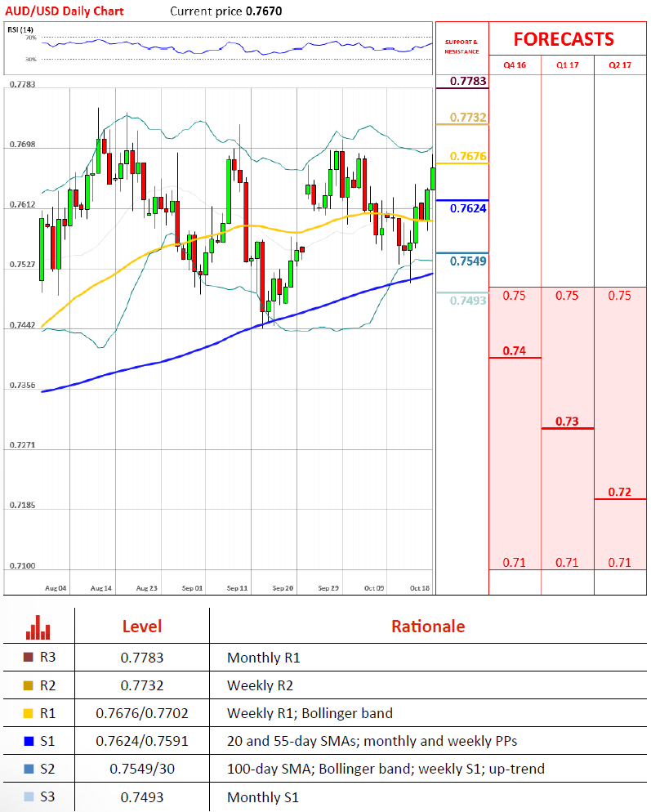The height and width of the screenshot is (812, 651).
Task: Click the 0.7783 level table cell
Action: tap(142, 658)
